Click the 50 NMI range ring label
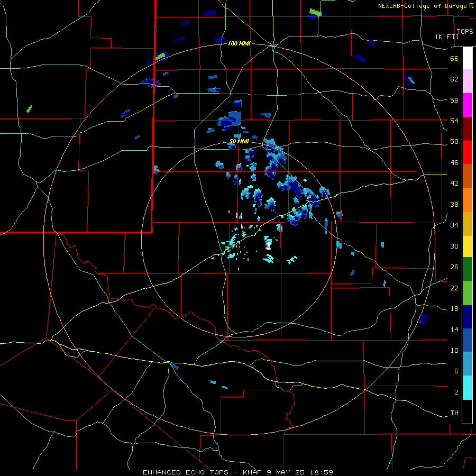Image resolution: width=476 pixels, height=476 pixels. [239, 141]
